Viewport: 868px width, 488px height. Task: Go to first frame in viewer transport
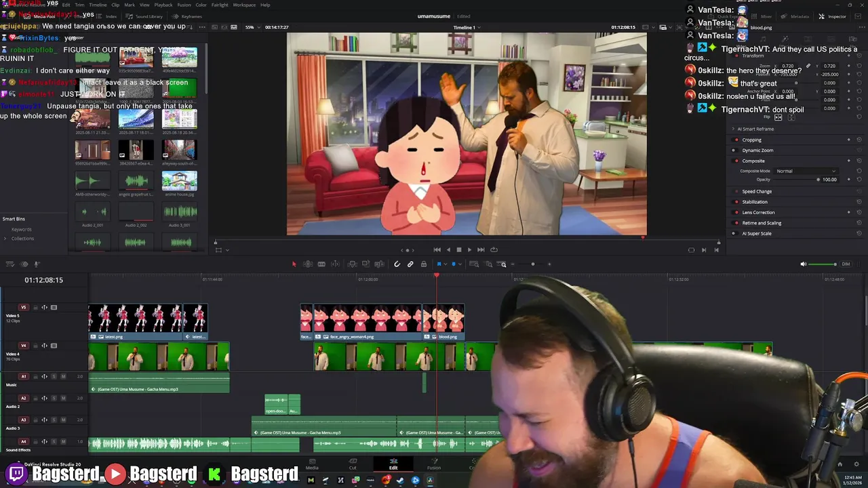click(437, 249)
